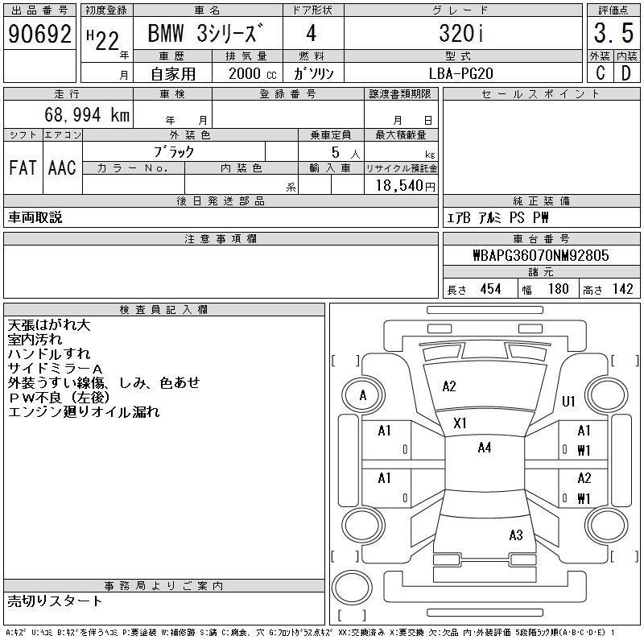Click the interior rating D
Viewport: 644px width, 644px height.
click(626, 73)
